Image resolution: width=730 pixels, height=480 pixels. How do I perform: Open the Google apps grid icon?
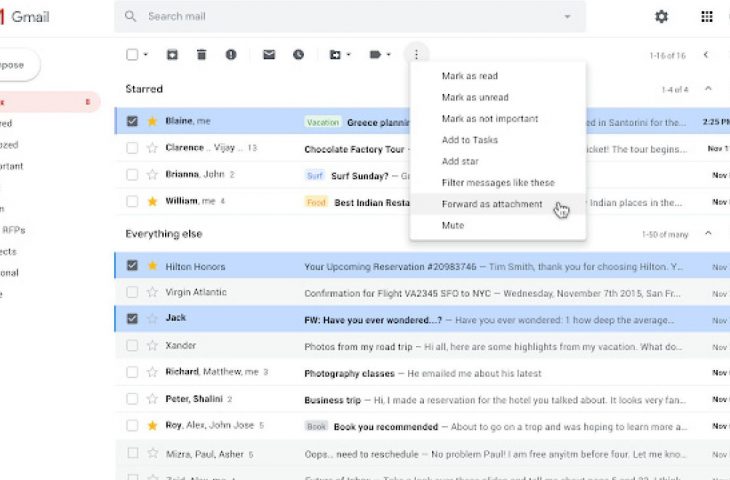point(707,17)
